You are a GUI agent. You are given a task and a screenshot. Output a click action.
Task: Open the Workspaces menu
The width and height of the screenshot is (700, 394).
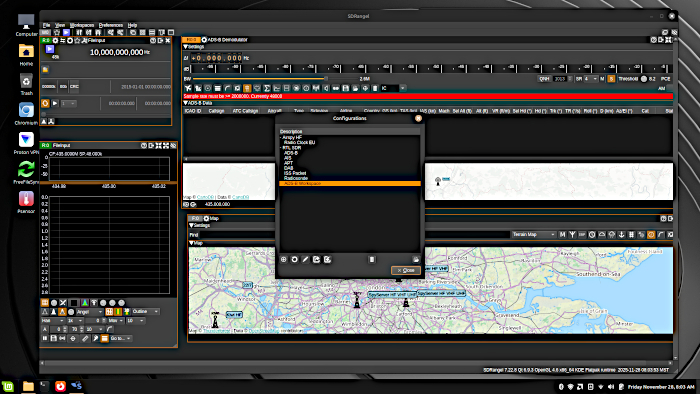pos(82,25)
